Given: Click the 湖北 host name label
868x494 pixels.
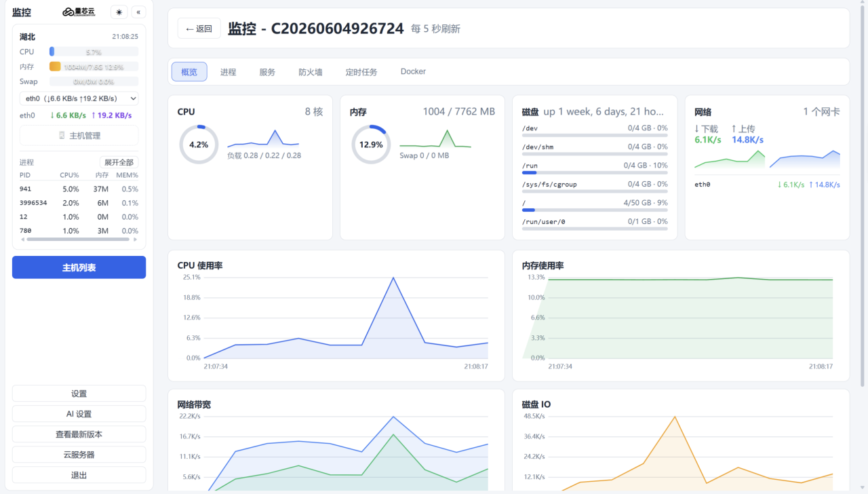Looking at the screenshot, I should (x=27, y=37).
